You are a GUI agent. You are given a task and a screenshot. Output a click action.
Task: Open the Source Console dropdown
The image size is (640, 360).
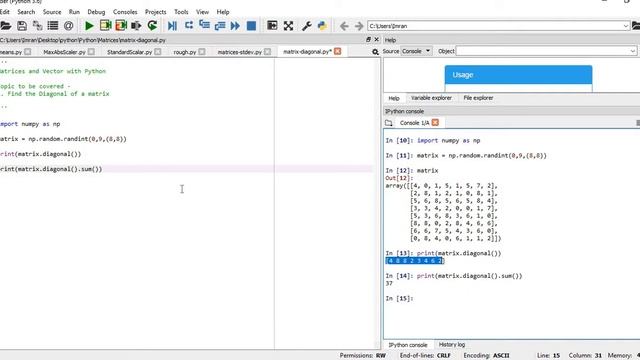(416, 51)
